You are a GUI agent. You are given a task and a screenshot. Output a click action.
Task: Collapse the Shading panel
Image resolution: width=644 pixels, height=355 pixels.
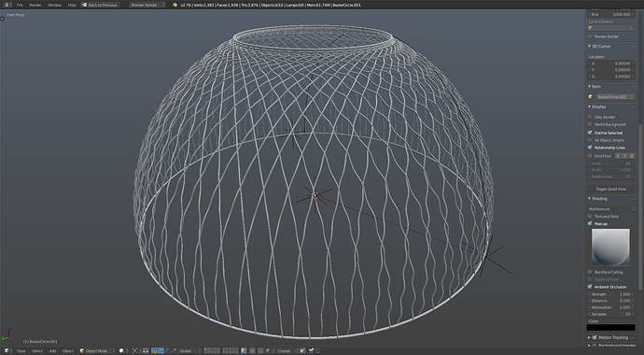coord(590,199)
